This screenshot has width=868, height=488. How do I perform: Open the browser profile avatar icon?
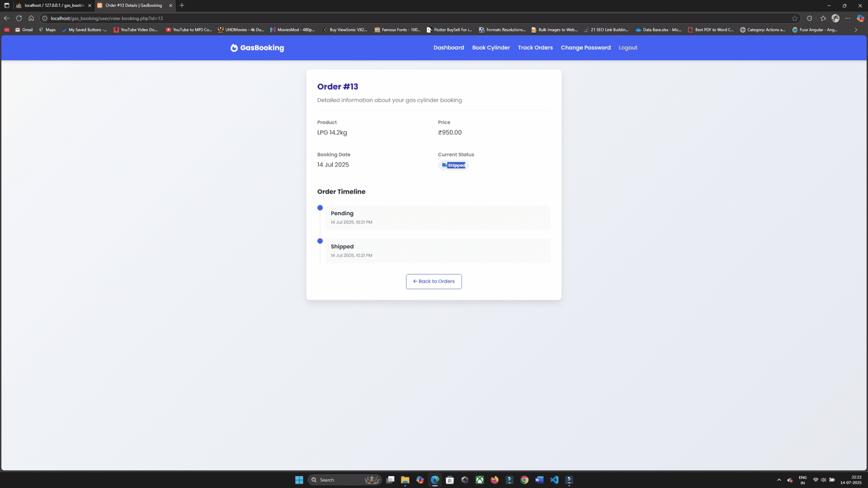pos(835,18)
